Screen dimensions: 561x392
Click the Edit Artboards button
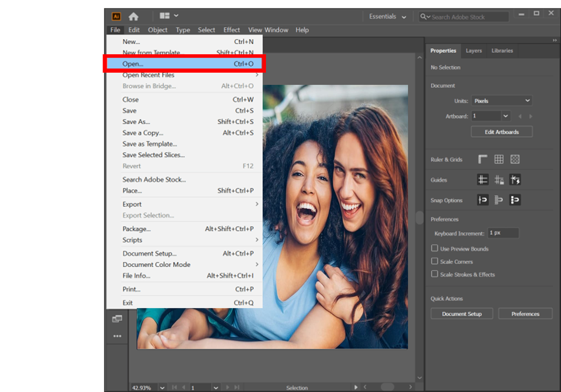pyautogui.click(x=501, y=132)
